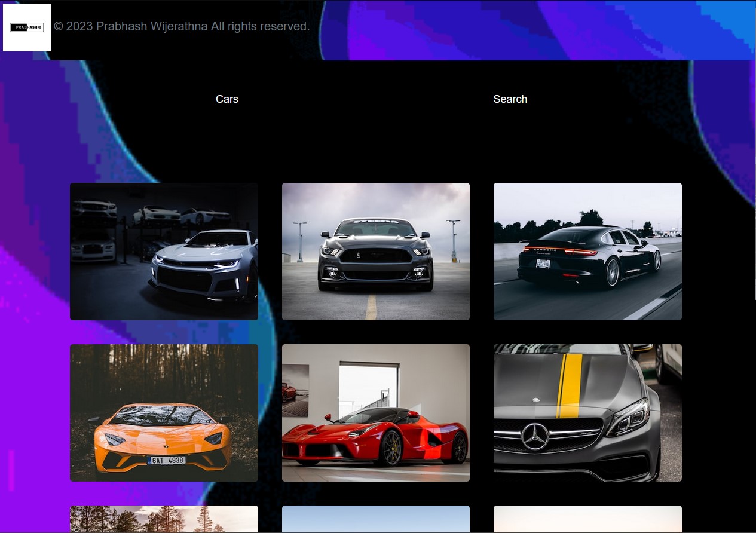Click the Search label
This screenshot has height=533, width=756.
click(510, 99)
